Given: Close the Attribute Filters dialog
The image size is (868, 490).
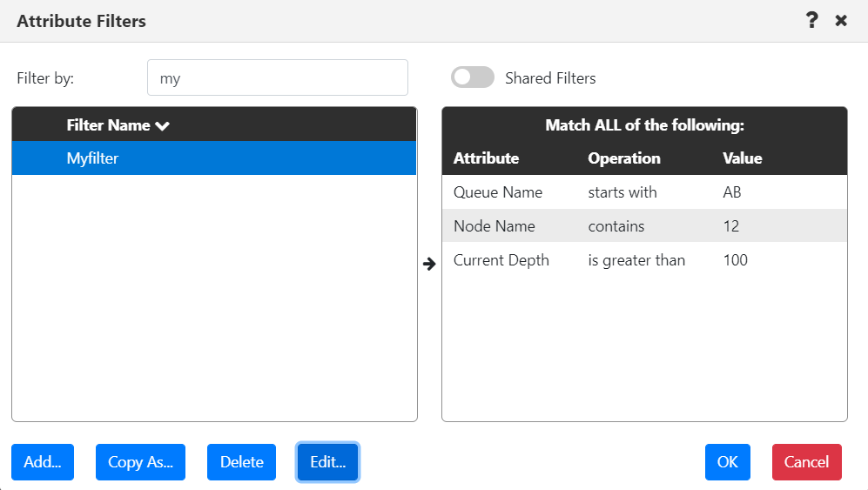Looking at the screenshot, I should [x=841, y=21].
